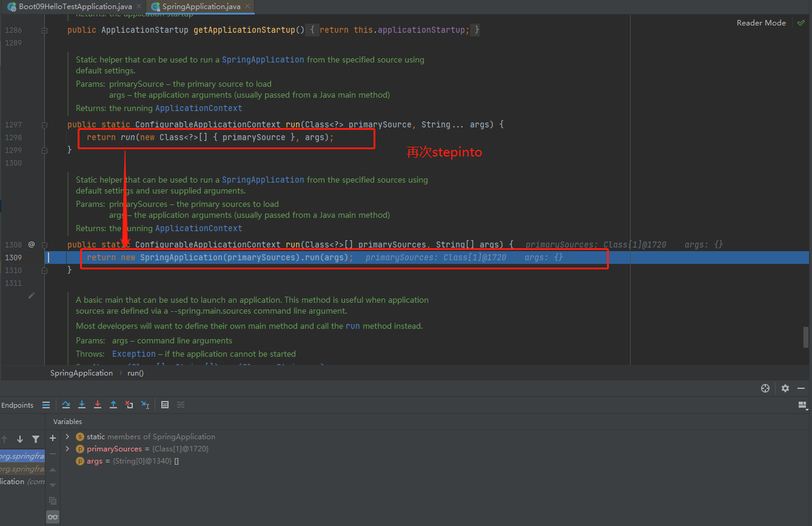Image resolution: width=812 pixels, height=526 pixels.
Task: Open ApplicationContext link above line 1297
Action: click(199, 108)
